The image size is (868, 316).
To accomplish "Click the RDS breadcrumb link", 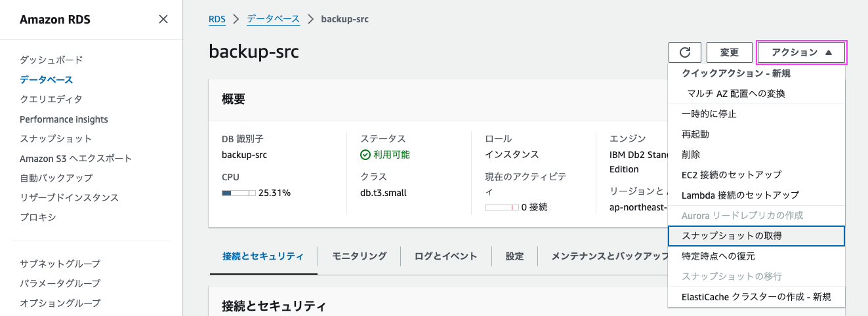I will click(x=217, y=19).
